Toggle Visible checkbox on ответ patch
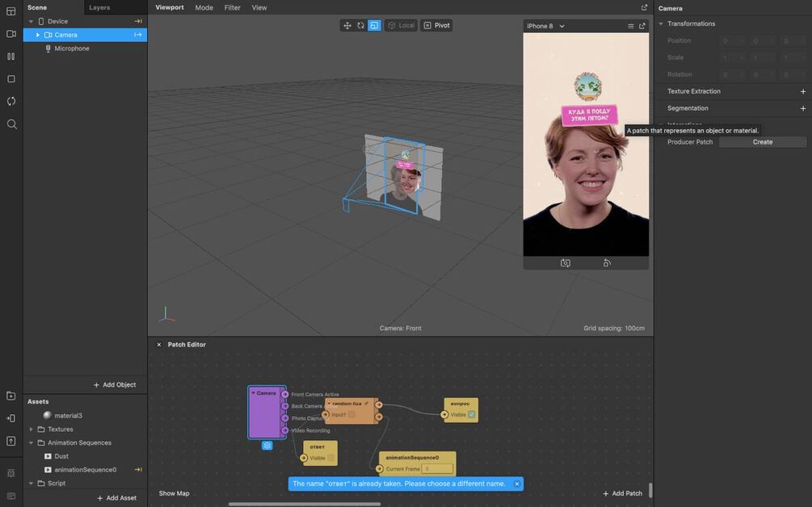Screen dimensions: 812x507 tap(331, 458)
